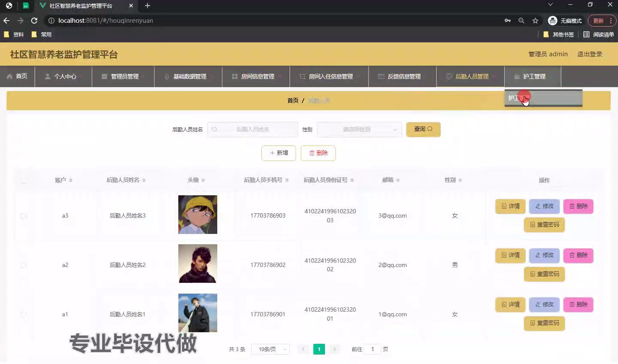Screen dimensions: 618x364
Task: Go back using browser back arrow
Action: click(x=6, y=21)
